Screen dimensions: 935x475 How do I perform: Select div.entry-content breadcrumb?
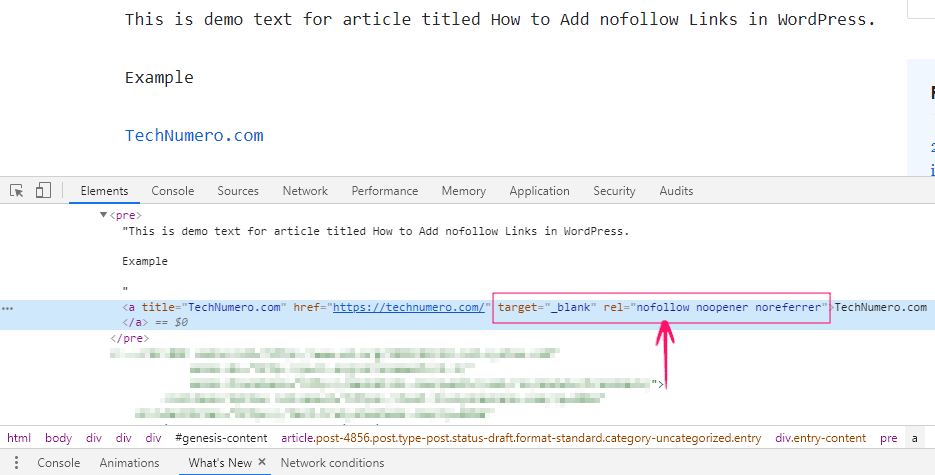(x=821, y=438)
